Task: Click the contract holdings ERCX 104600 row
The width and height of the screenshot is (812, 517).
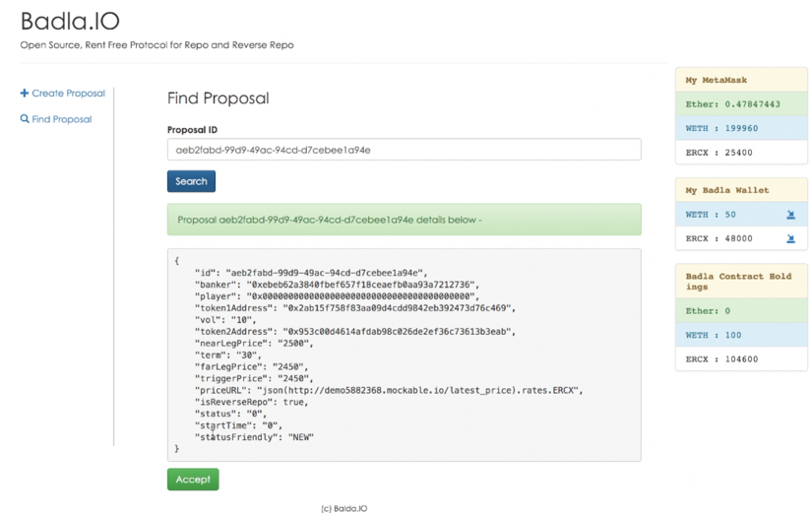Action: click(x=741, y=359)
